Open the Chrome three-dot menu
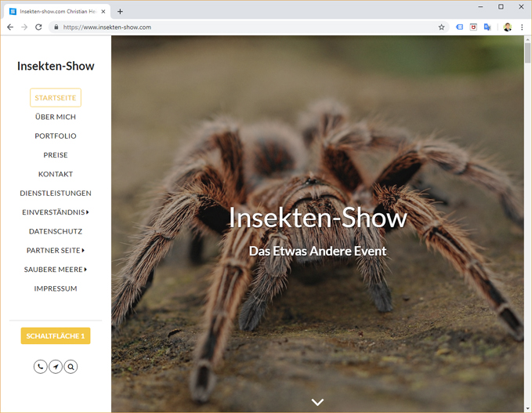The width and height of the screenshot is (532, 413). click(522, 27)
